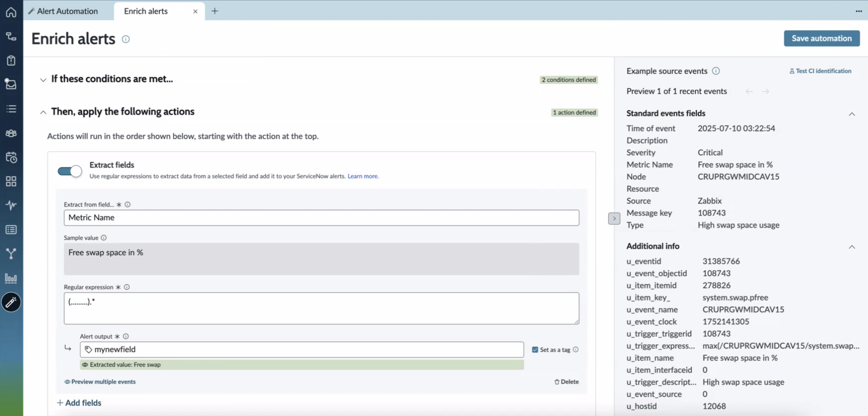The image size is (868, 416).
Task: Select the Enrich alerts tab
Action: point(146,11)
